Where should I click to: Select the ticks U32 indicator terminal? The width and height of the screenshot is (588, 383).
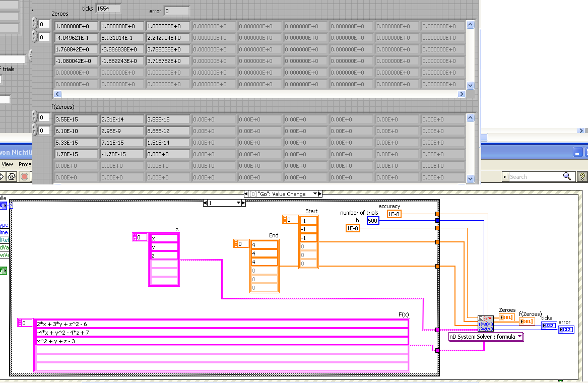549,326
